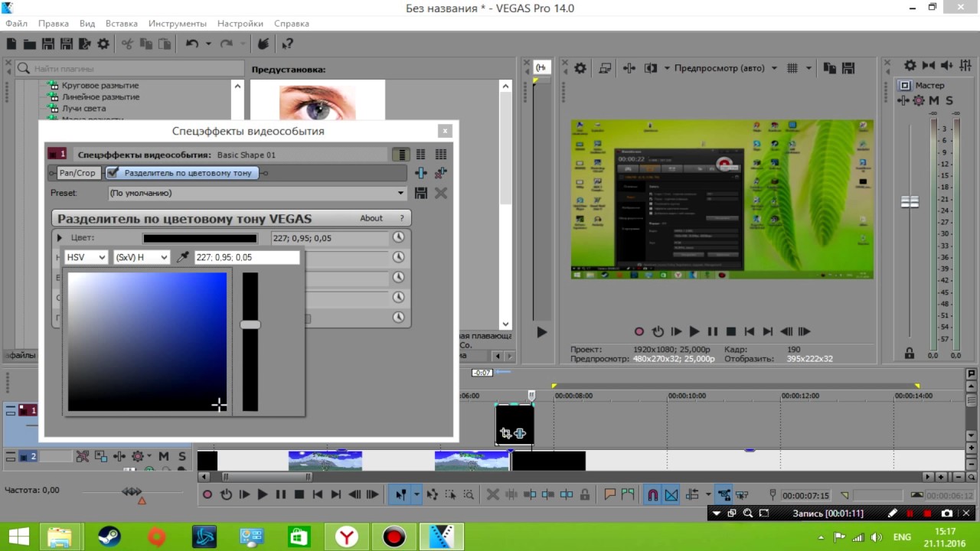Open overlays grid dropdown arrow

coord(808,68)
